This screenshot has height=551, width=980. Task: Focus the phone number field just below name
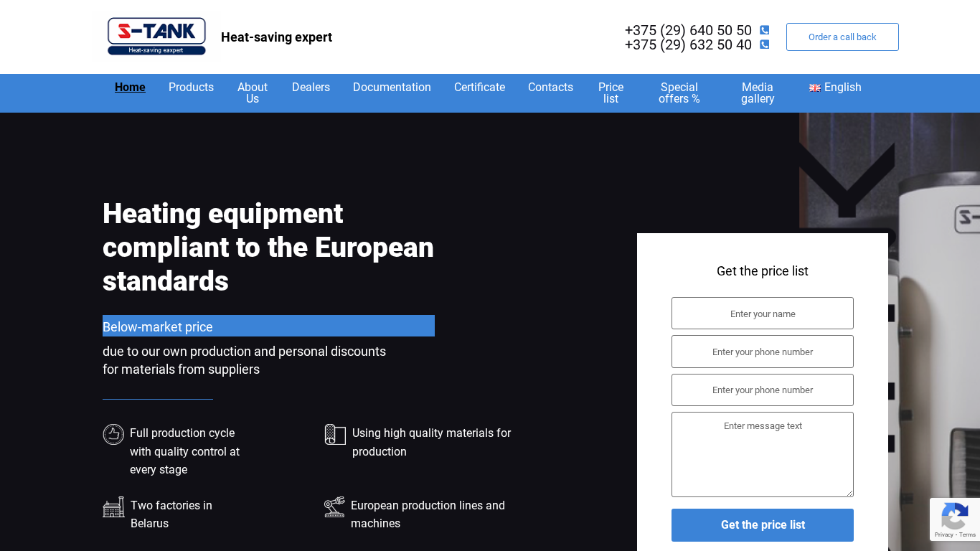(763, 352)
